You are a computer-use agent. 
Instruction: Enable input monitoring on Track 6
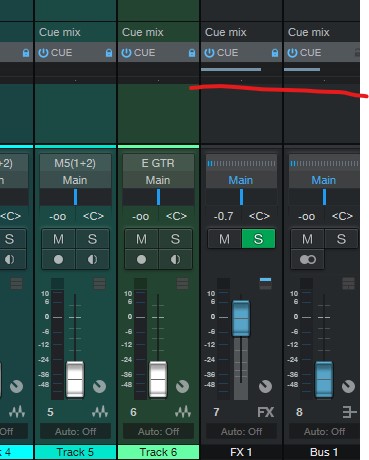click(x=175, y=259)
